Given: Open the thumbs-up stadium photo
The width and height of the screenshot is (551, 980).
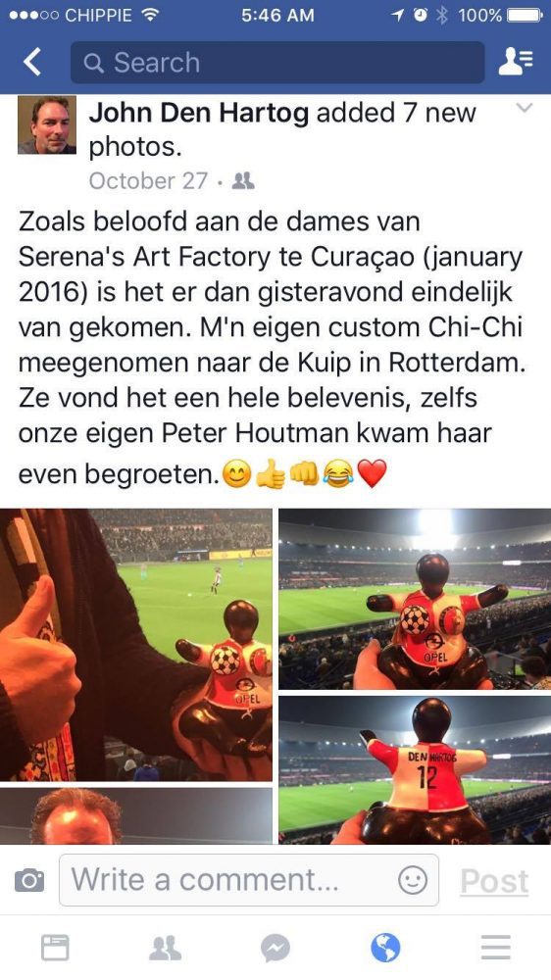Looking at the screenshot, I should point(135,645).
